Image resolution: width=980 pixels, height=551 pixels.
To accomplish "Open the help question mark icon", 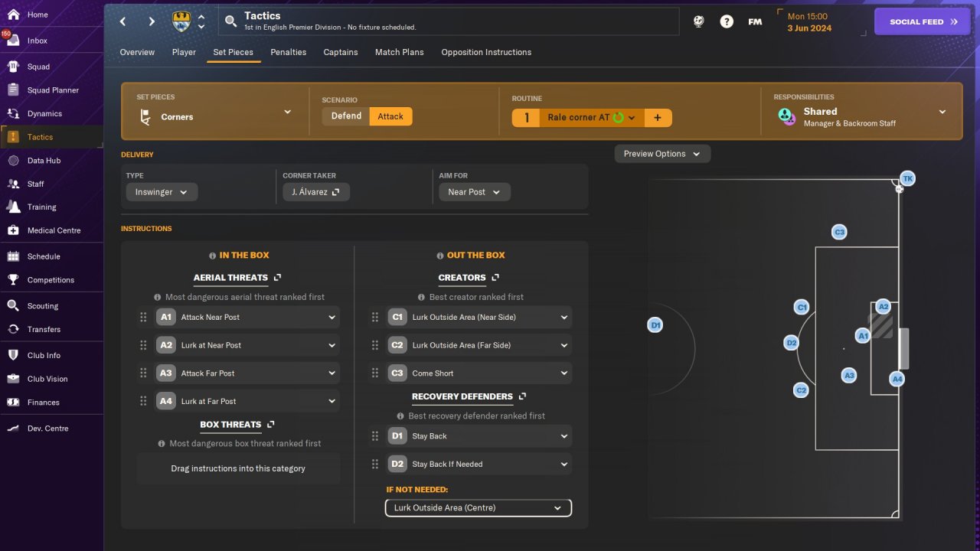I will tap(727, 21).
